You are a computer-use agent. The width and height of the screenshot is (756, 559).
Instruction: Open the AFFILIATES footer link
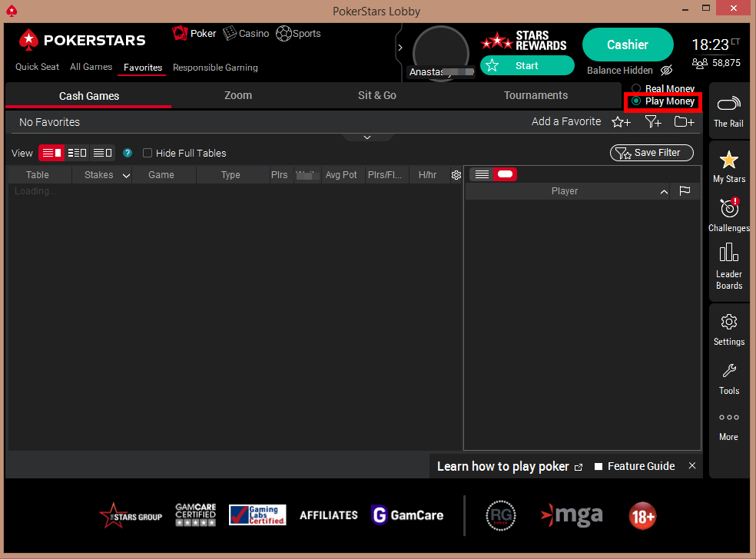329,515
